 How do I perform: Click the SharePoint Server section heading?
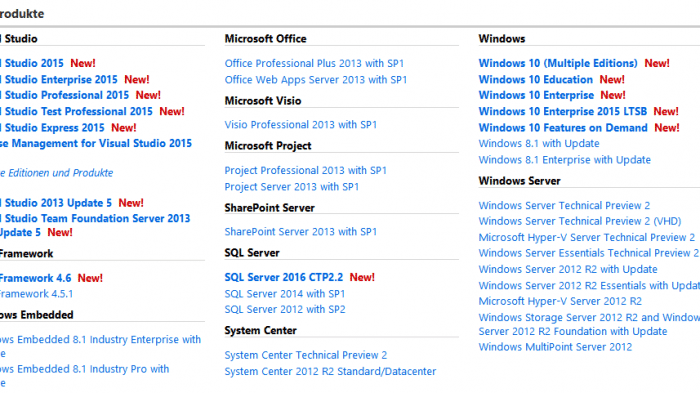click(x=270, y=208)
